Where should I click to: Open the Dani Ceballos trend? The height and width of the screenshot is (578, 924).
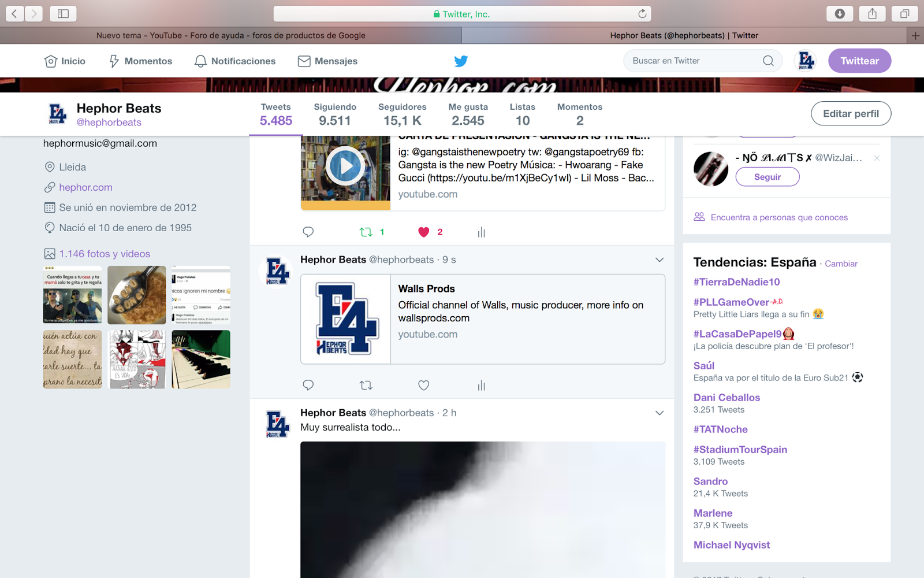pos(726,398)
